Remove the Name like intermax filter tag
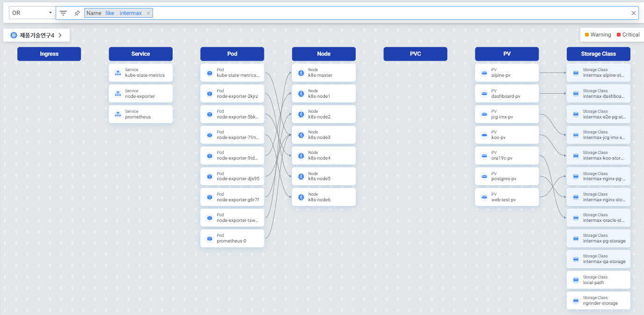Viewport: 644px width, 315px height. 148,13
